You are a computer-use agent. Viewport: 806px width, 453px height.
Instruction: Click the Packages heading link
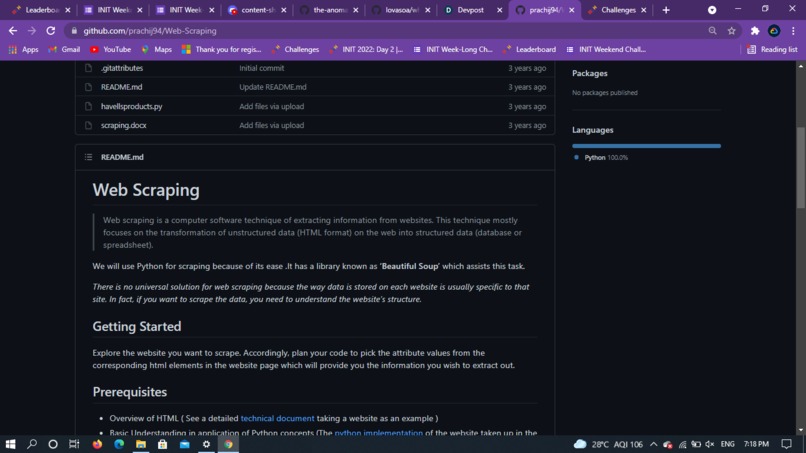point(590,74)
